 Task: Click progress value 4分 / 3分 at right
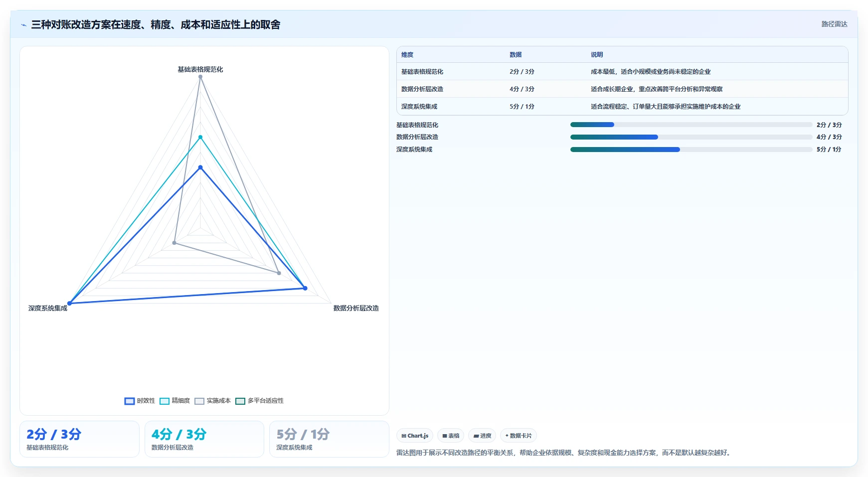(x=829, y=137)
